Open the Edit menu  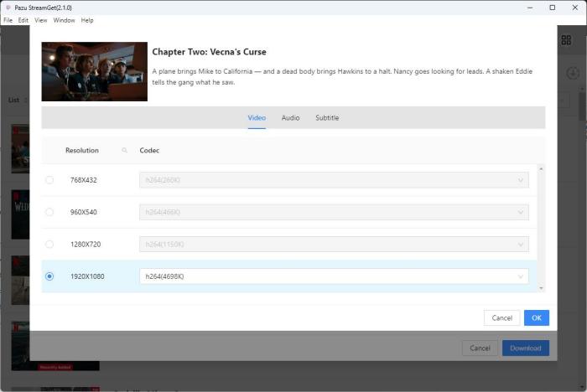tap(23, 20)
